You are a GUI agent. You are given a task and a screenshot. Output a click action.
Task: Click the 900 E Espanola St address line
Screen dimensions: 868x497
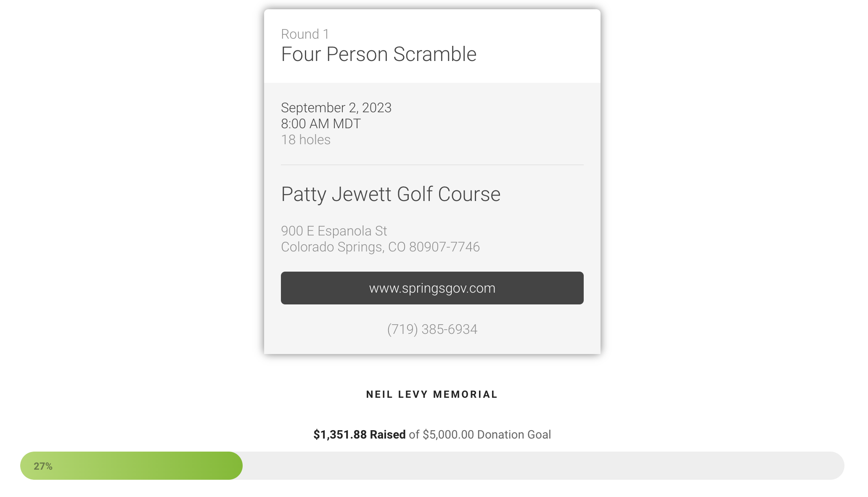point(334,231)
